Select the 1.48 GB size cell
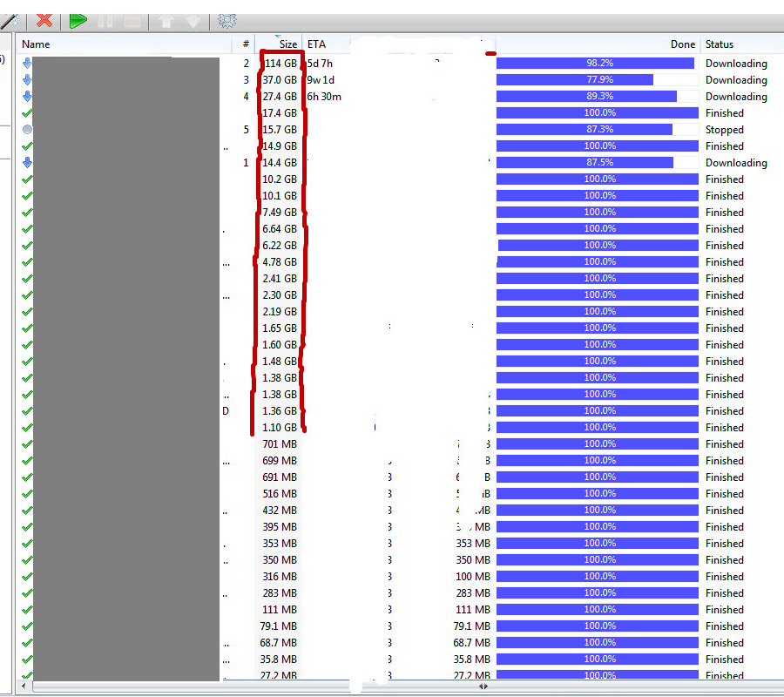 click(280, 362)
